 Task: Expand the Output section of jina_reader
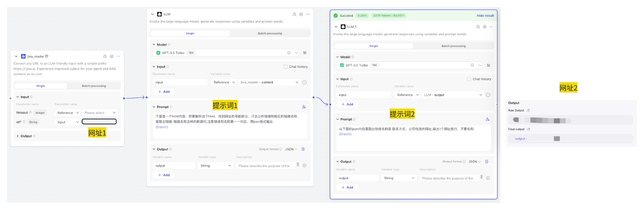pyautogui.click(x=18, y=136)
